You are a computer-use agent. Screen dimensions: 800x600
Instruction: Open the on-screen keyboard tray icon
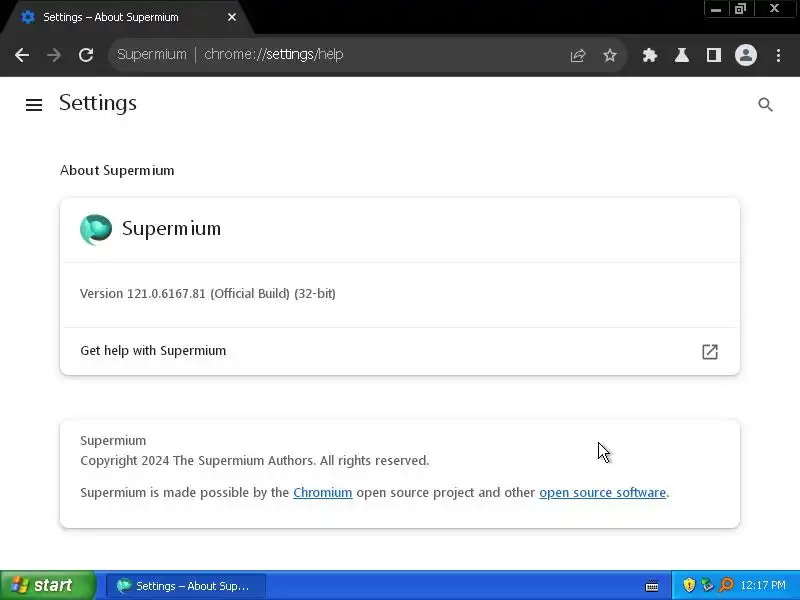point(652,585)
